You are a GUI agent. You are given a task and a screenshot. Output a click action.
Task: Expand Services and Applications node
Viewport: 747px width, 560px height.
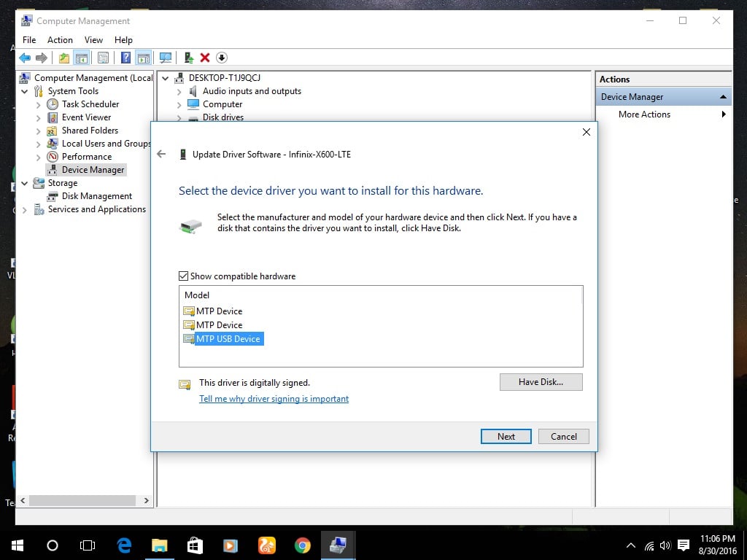(x=25, y=210)
